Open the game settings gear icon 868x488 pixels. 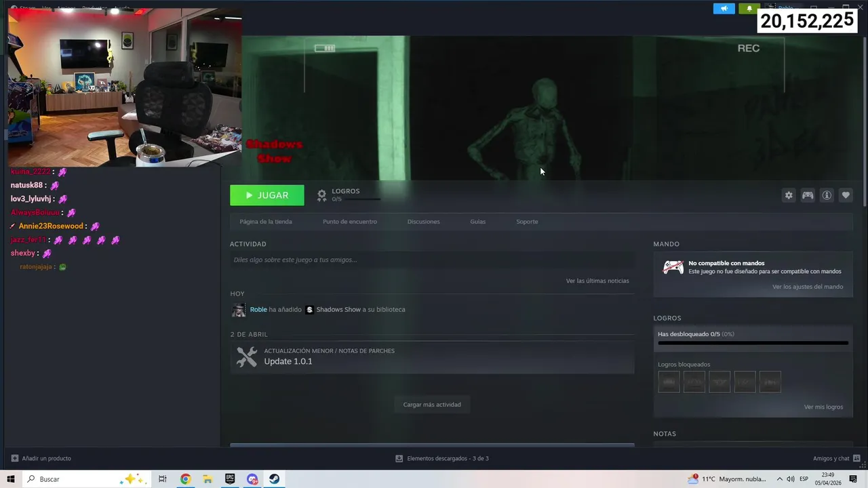[x=789, y=195]
